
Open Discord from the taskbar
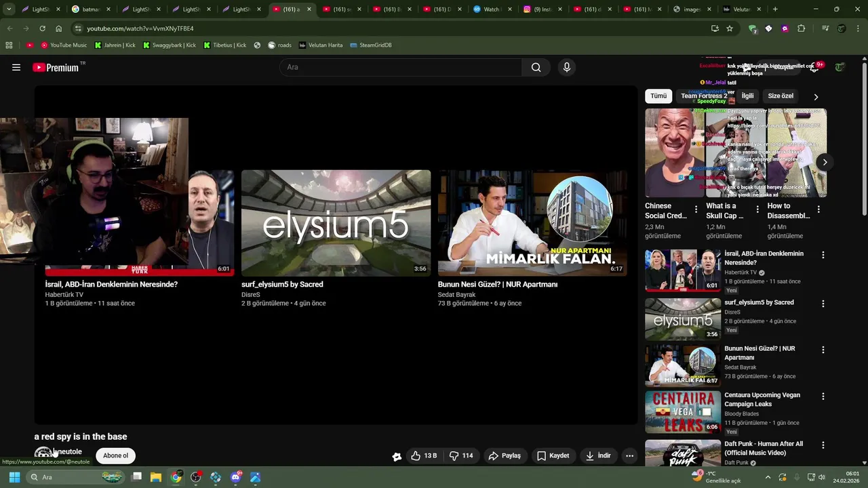coord(235,477)
